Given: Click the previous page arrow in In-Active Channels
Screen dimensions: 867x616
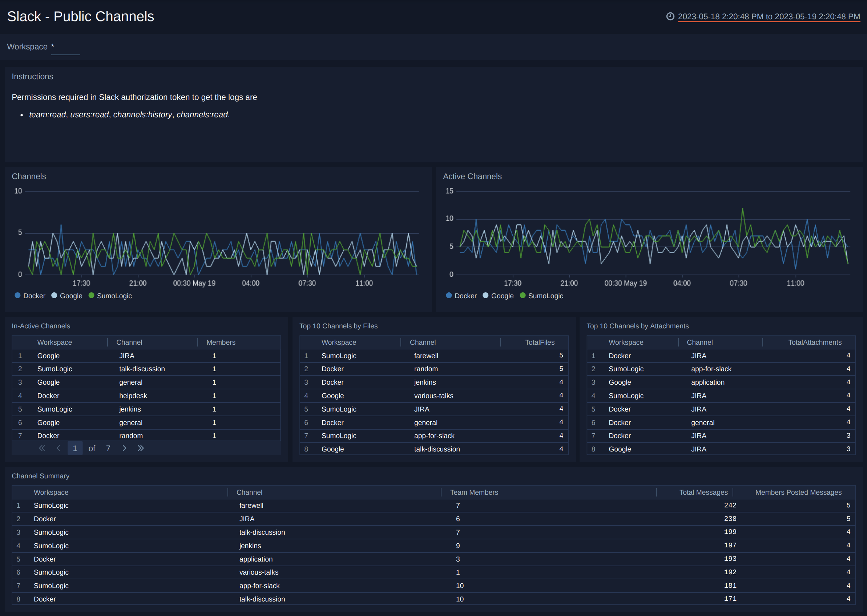Looking at the screenshot, I should point(59,448).
